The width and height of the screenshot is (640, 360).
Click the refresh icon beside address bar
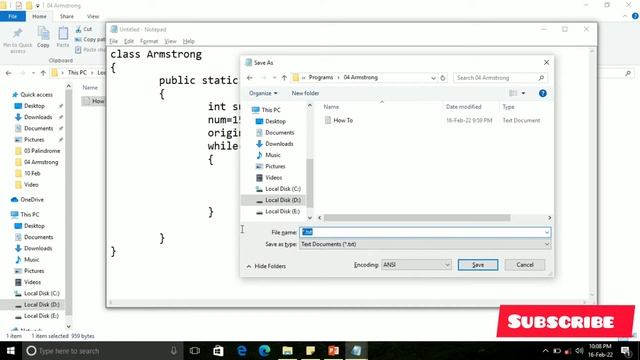443,78
